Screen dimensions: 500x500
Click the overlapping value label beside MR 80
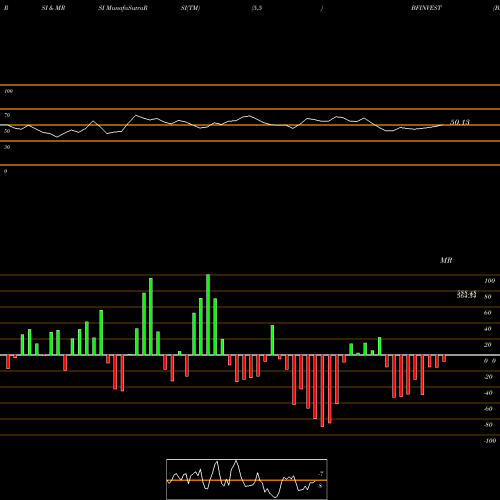[466, 294]
